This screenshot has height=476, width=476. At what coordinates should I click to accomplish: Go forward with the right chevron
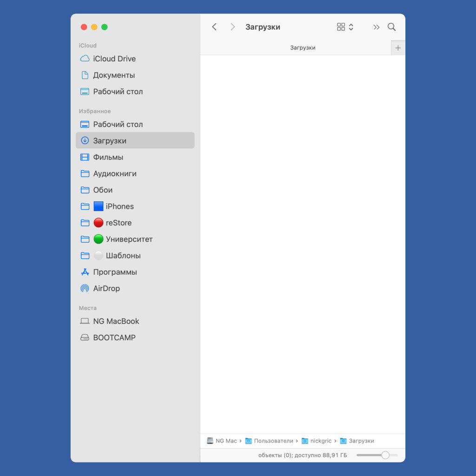232,27
